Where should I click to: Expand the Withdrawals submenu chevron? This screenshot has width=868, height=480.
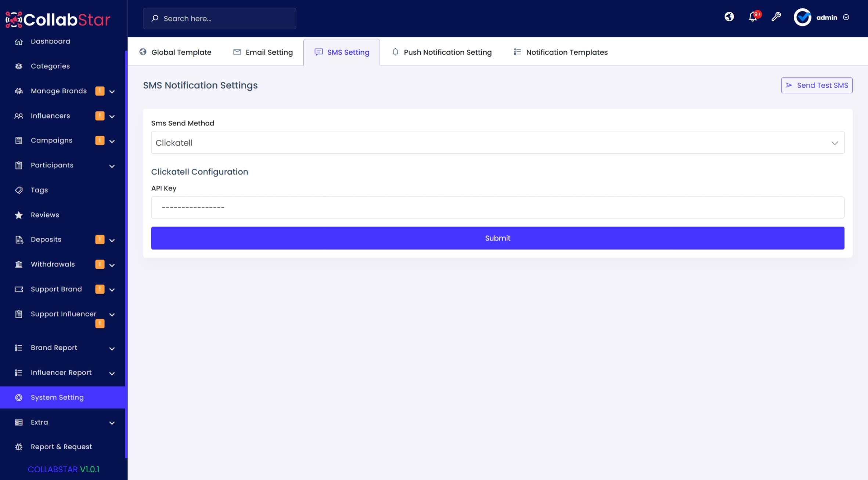coord(112,265)
